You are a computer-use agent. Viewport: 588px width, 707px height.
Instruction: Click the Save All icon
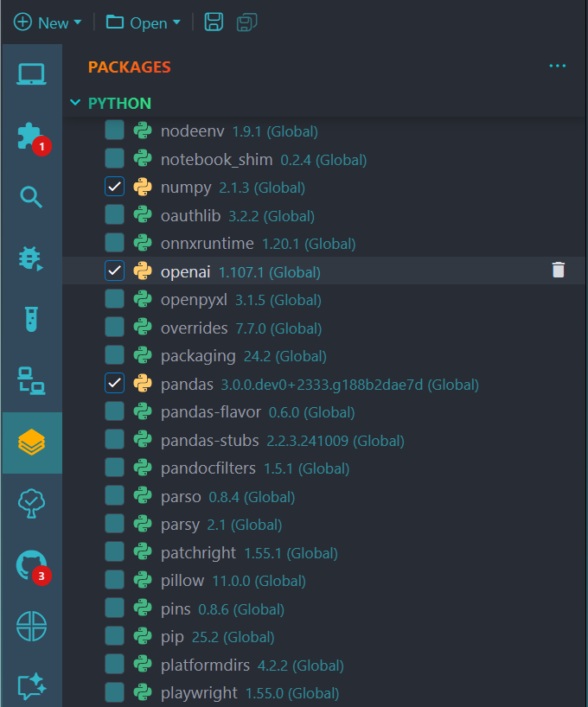tap(246, 22)
